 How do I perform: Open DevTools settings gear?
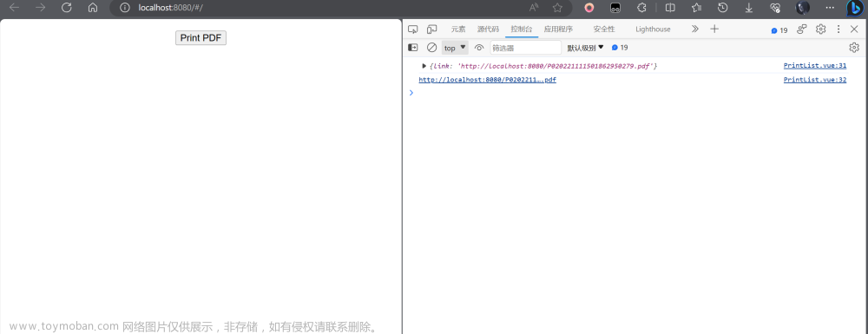[x=821, y=29]
